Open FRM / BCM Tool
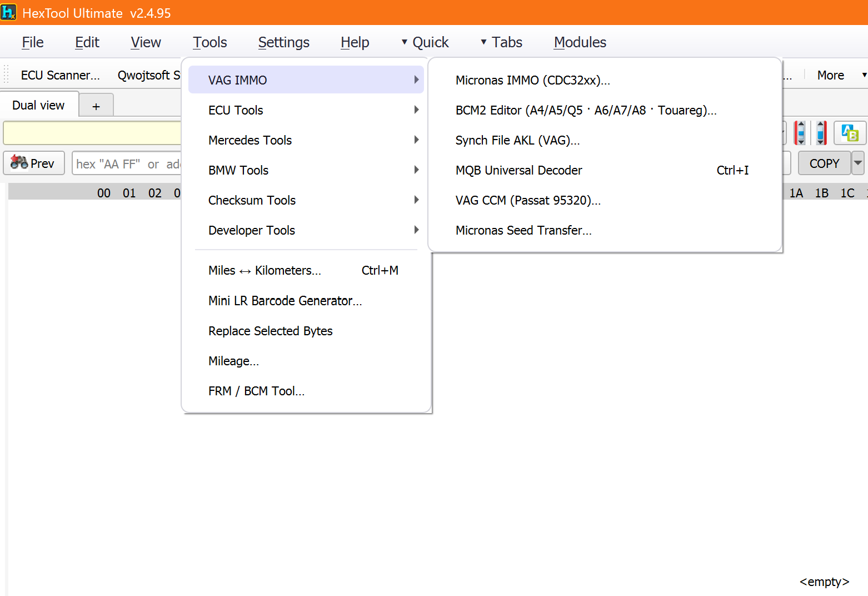The height and width of the screenshot is (596, 868). coord(306,391)
